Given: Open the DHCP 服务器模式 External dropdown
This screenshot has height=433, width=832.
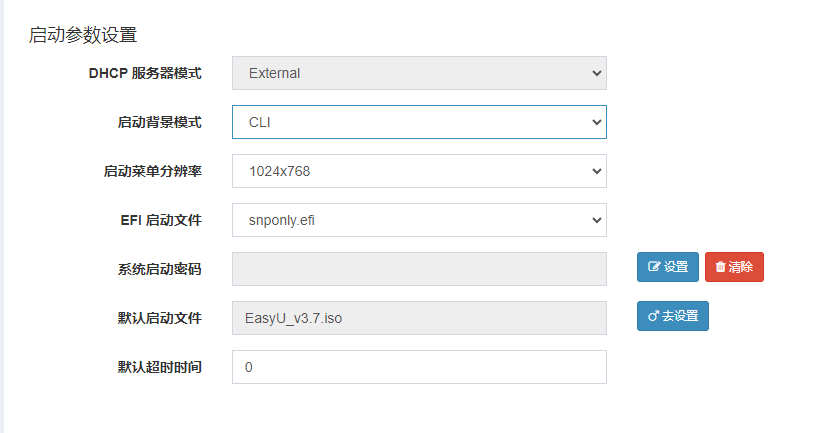Looking at the screenshot, I should (x=419, y=73).
